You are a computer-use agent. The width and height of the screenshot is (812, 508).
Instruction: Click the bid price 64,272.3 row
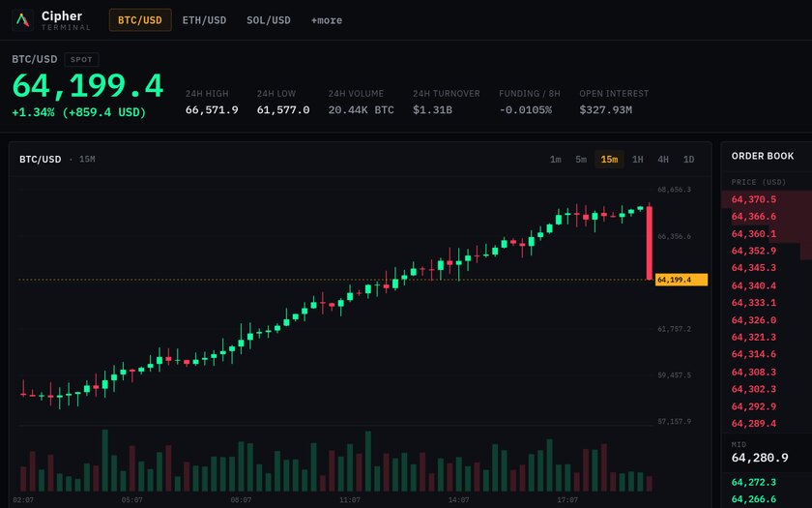click(x=767, y=482)
